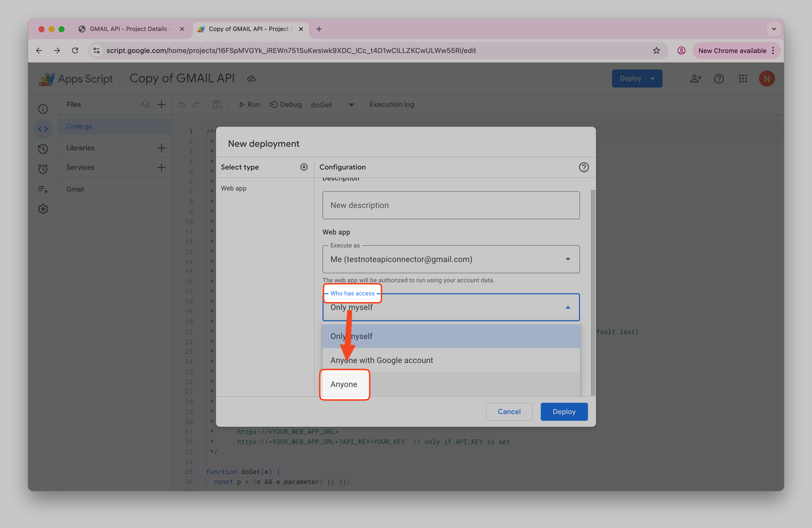812x528 pixels.
Task: Click Save project floppy icon
Action: 217,104
